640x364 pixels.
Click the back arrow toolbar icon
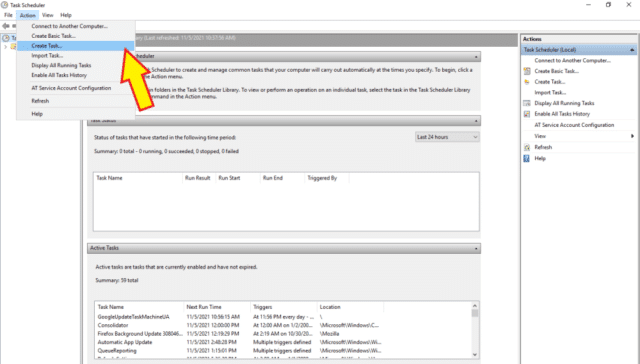pyautogui.click(x=5, y=26)
